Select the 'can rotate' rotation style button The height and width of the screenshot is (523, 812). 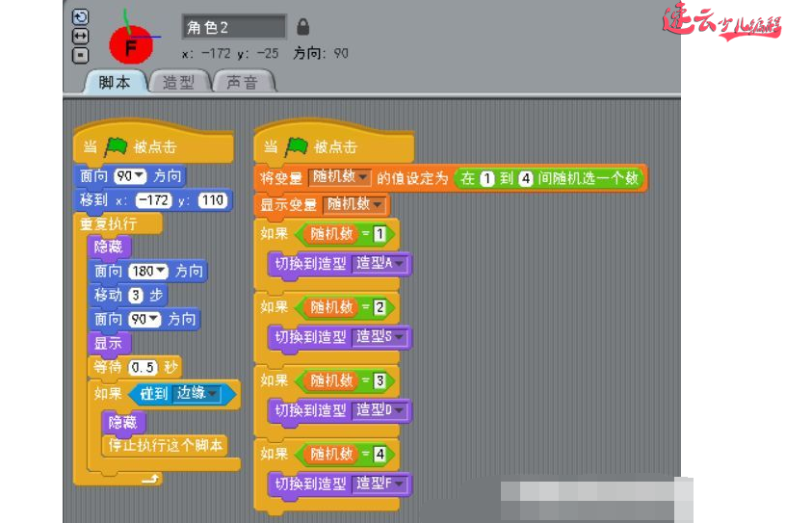click(80, 17)
